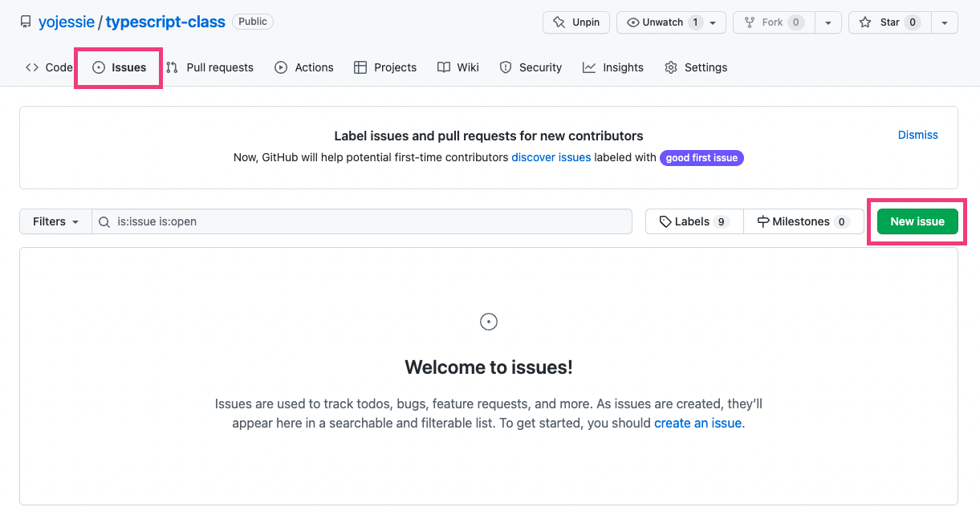Go to the Actions tab
This screenshot has height=515, width=980.
[304, 67]
